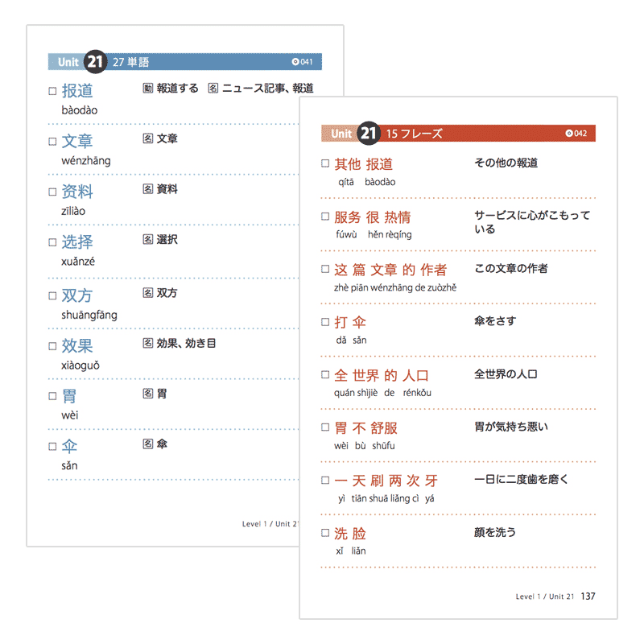Click the noun marker before ニュース記事
The width and height of the screenshot is (644, 644).
point(213,88)
